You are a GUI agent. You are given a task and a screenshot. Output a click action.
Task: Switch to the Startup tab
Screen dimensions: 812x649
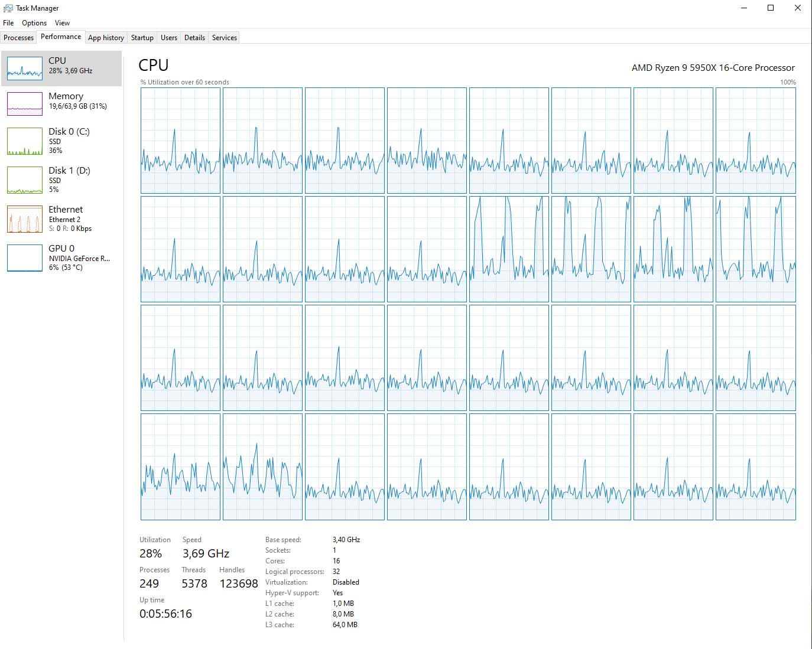142,37
